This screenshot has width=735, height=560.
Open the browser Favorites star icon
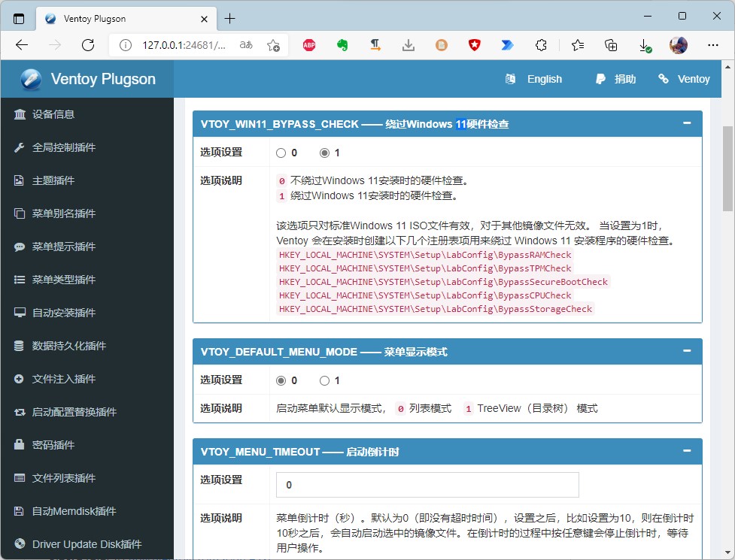(578, 45)
